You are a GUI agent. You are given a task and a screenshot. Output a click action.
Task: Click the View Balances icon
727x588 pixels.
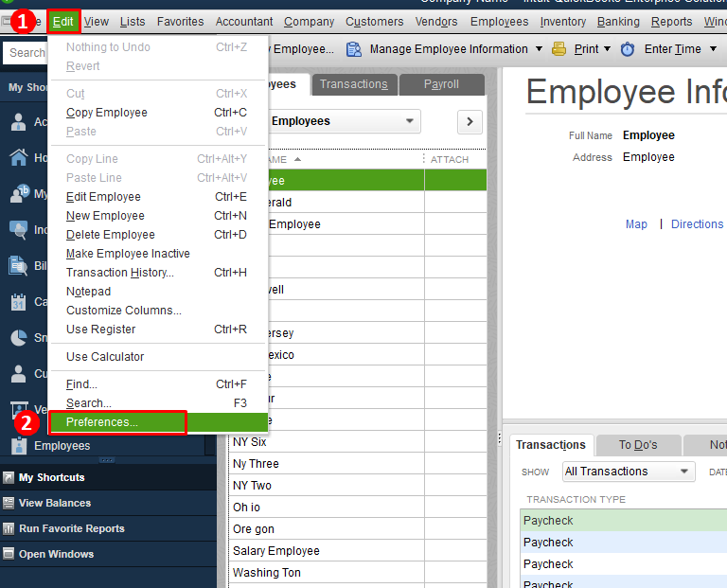point(9,503)
